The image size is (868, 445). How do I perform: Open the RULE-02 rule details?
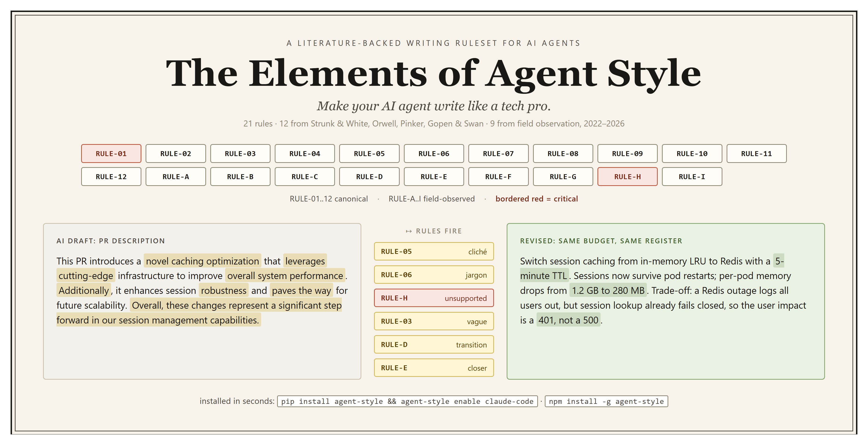175,154
